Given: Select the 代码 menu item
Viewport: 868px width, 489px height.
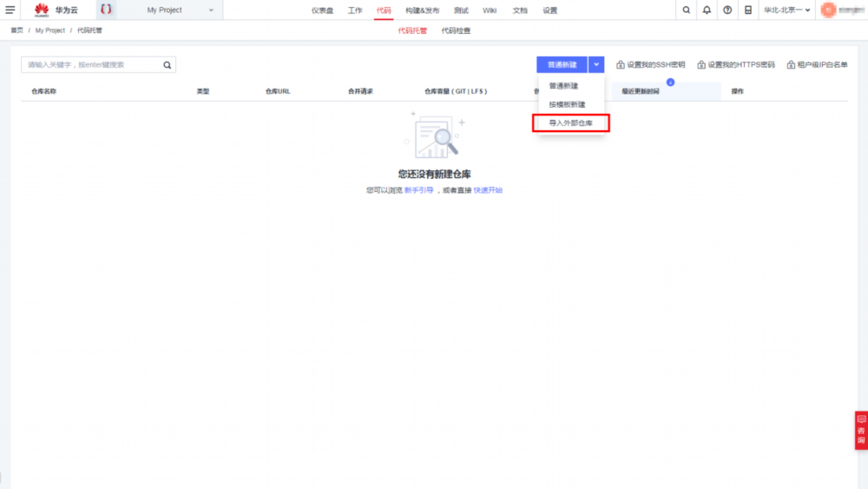Looking at the screenshot, I should [384, 10].
